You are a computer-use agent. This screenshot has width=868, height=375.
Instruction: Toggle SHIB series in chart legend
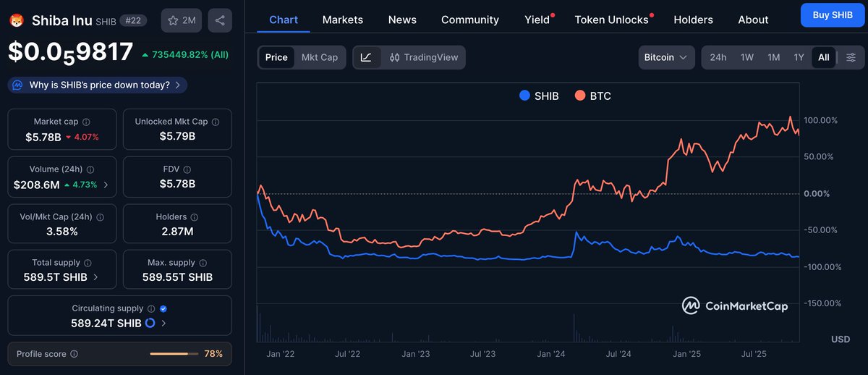click(x=540, y=96)
